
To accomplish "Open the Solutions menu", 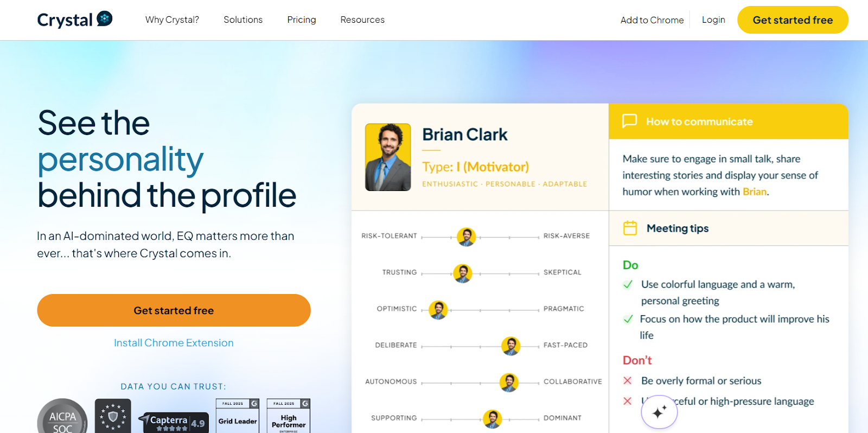I will click(x=243, y=20).
